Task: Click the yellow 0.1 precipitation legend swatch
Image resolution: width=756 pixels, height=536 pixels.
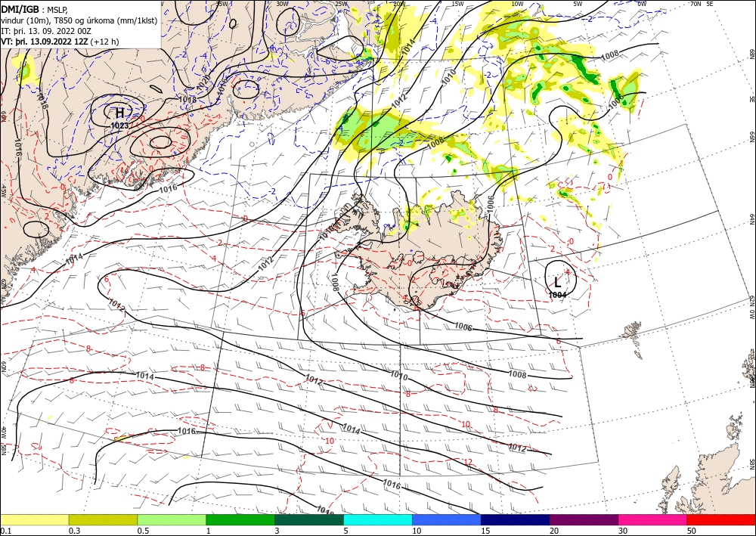Action: tap(34, 519)
